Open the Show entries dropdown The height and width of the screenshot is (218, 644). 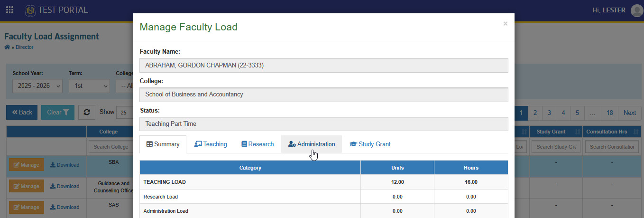(x=125, y=113)
